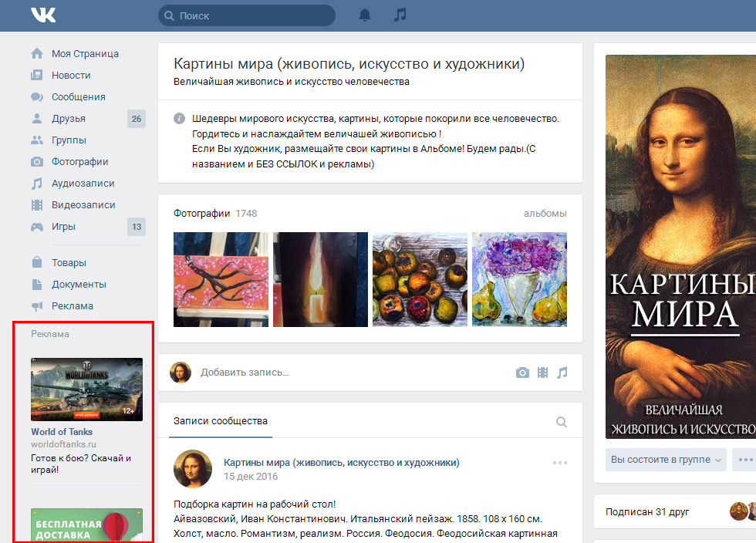Open 'Друзья' in left menu
This screenshot has height=543, width=756.
69,119
